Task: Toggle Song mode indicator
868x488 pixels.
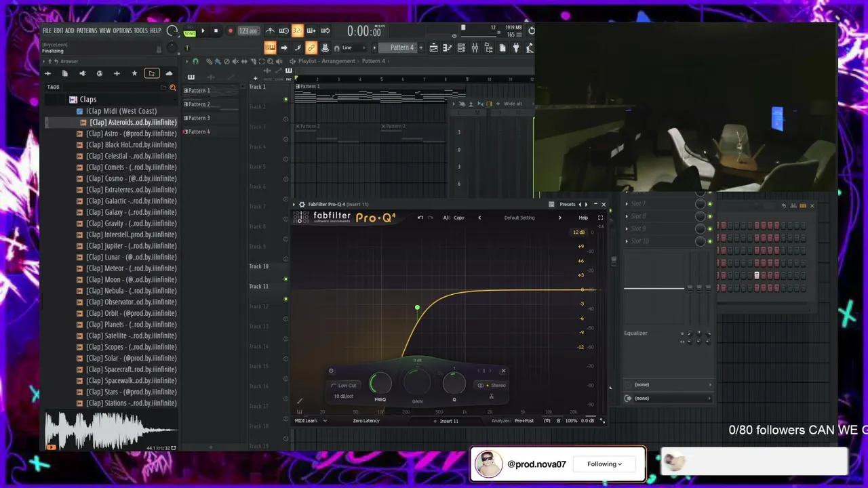Action: click(x=189, y=33)
